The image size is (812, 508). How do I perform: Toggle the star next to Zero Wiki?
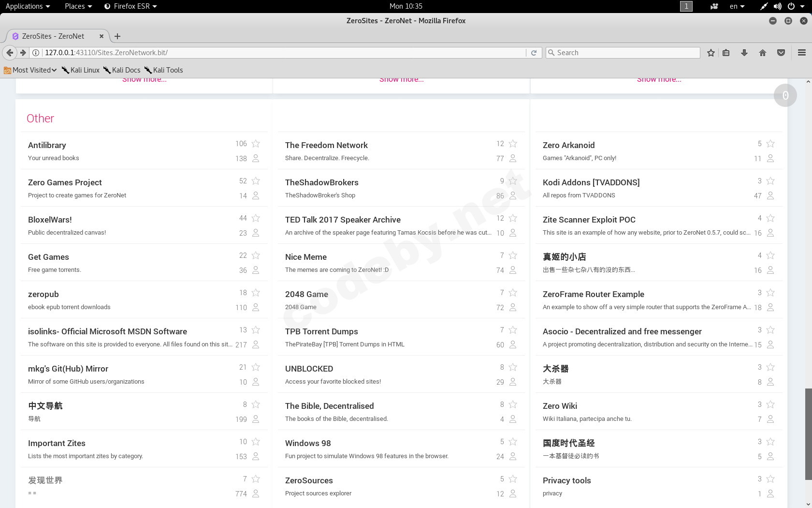pos(770,404)
